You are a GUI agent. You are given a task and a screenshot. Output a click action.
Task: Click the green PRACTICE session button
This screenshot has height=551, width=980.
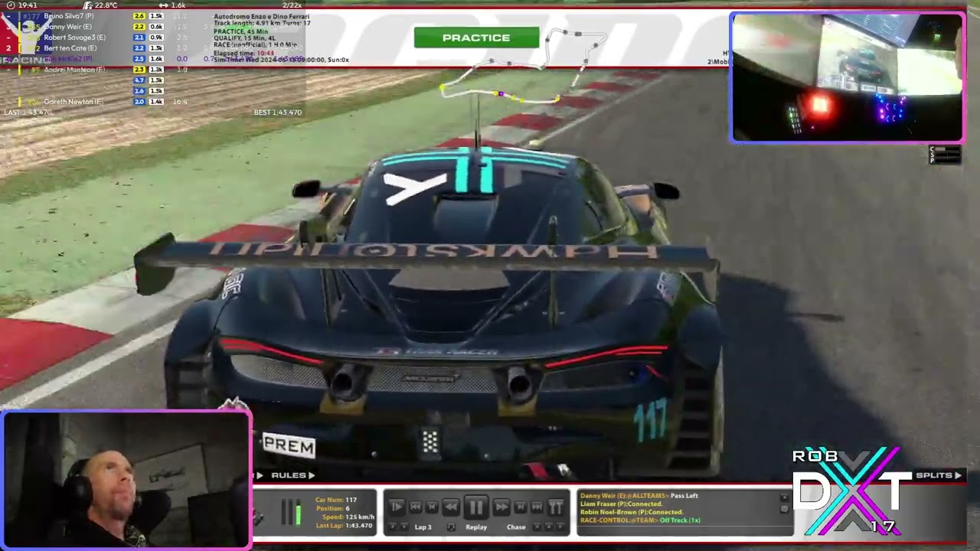[x=476, y=37]
